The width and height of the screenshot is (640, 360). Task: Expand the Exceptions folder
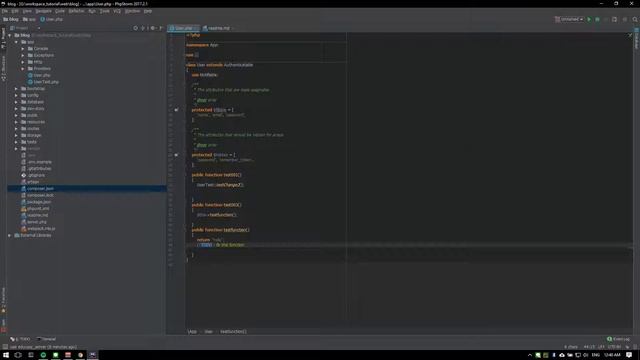[23, 55]
